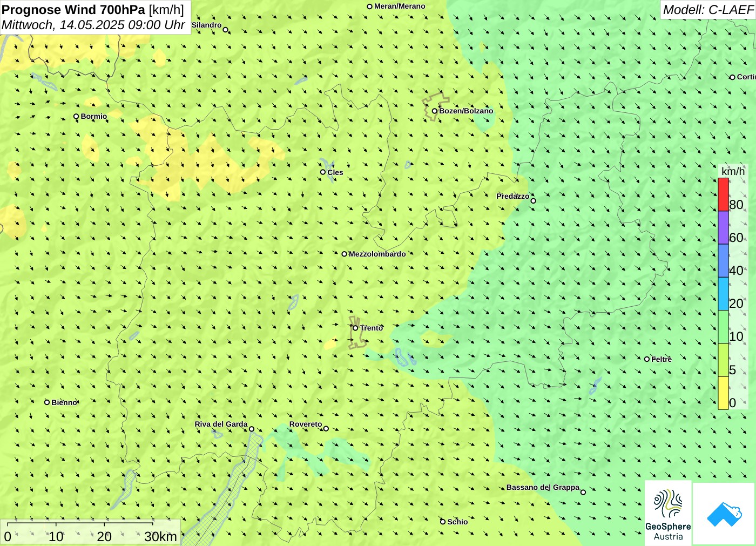Click the GeoSphere Austria logo
This screenshot has height=546, width=756.
click(668, 513)
